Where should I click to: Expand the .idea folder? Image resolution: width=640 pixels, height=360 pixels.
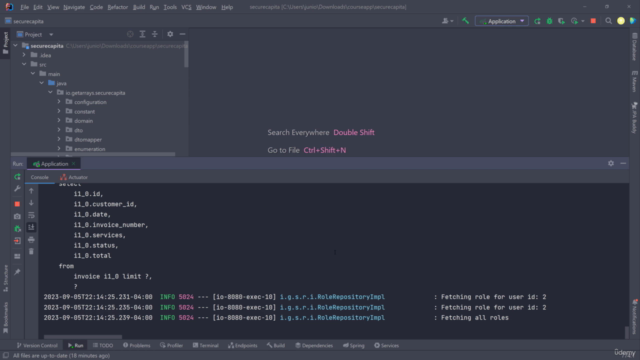[24, 55]
